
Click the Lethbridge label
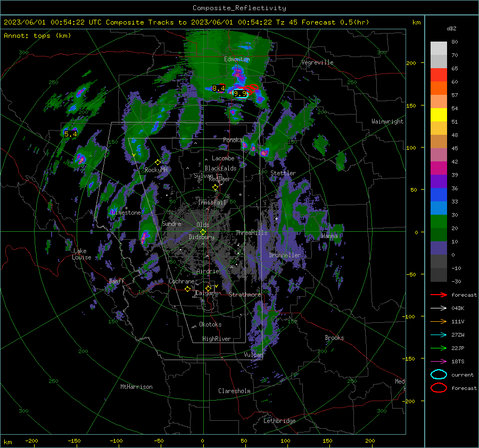pyautogui.click(x=279, y=421)
